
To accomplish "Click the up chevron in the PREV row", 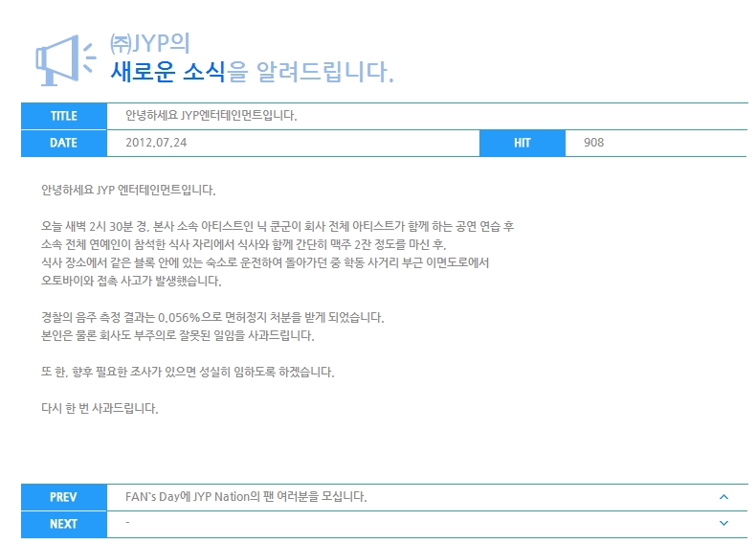I will point(723,497).
